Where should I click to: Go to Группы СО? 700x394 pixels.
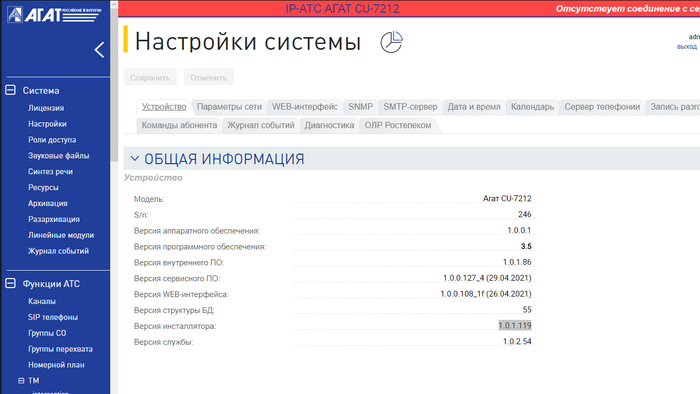[47, 333]
